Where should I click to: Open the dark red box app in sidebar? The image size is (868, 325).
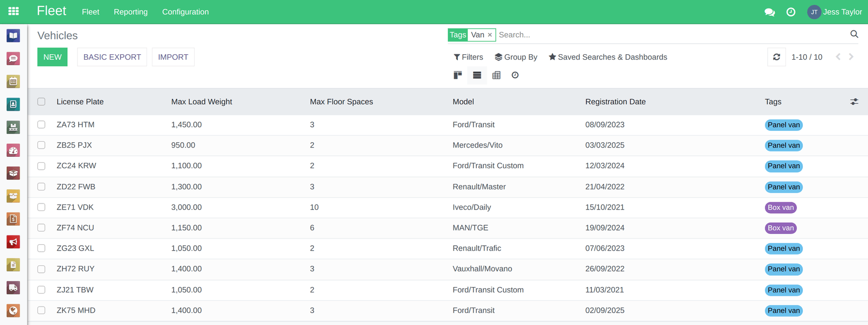pyautogui.click(x=14, y=173)
